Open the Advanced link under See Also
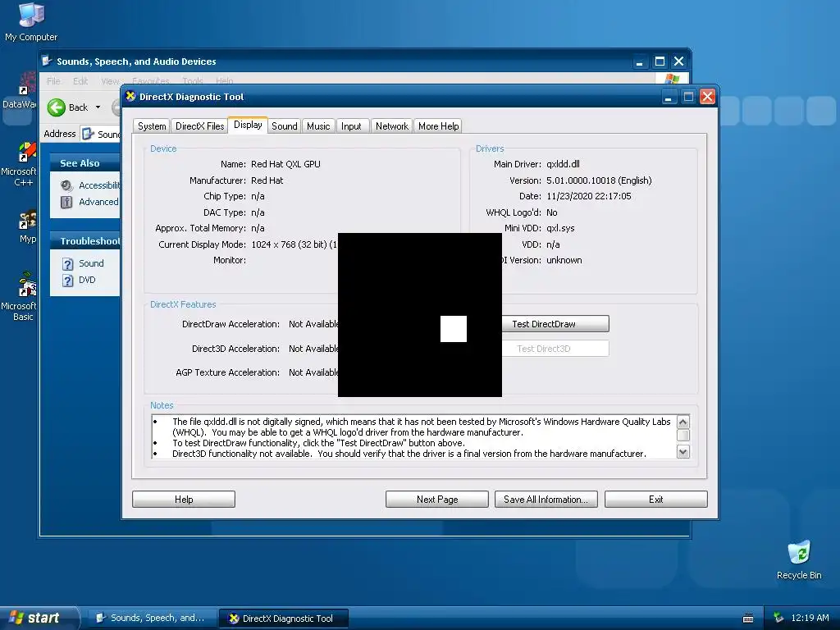The width and height of the screenshot is (840, 630). (x=98, y=202)
